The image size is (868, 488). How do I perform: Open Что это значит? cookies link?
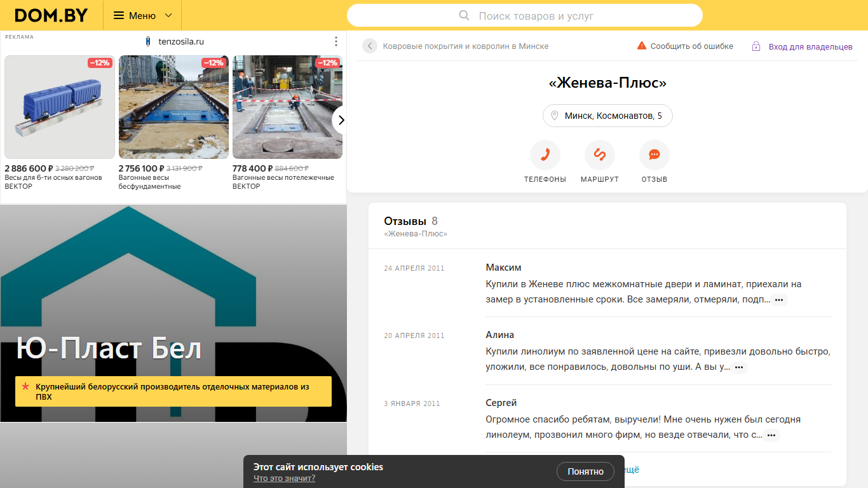[x=284, y=478]
